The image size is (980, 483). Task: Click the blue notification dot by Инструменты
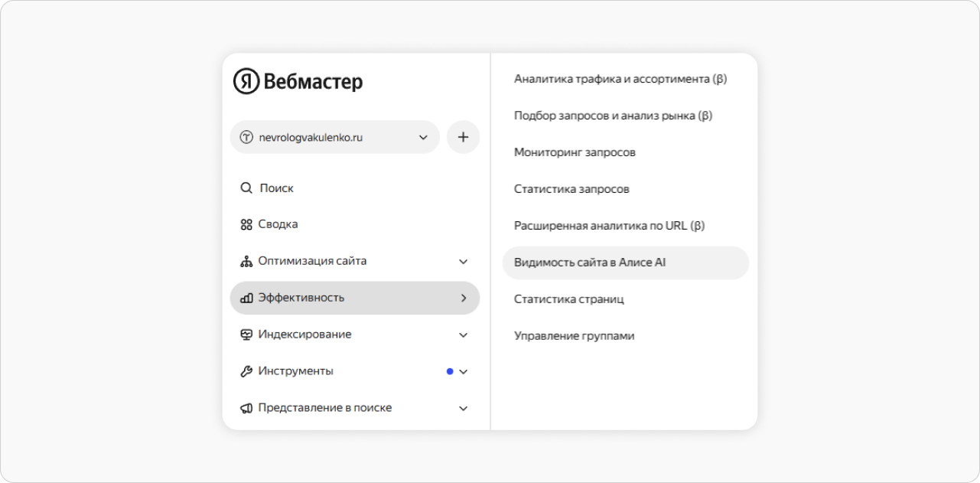point(450,371)
